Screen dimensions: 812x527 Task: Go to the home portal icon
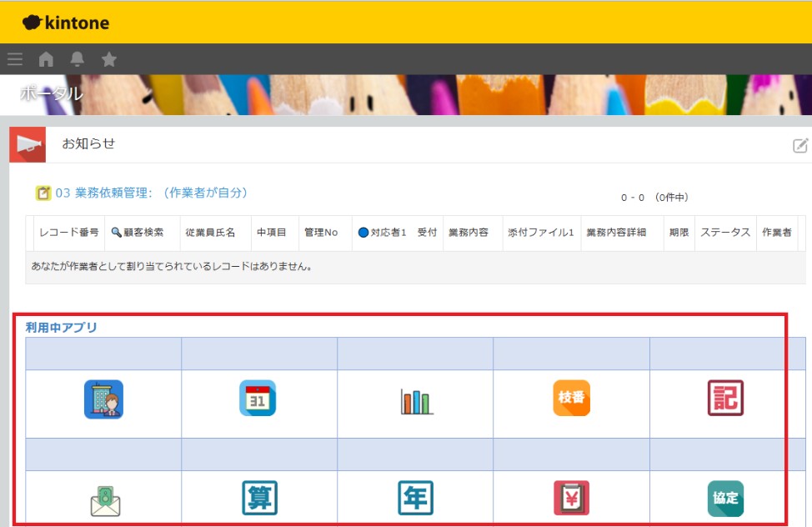[x=46, y=59]
